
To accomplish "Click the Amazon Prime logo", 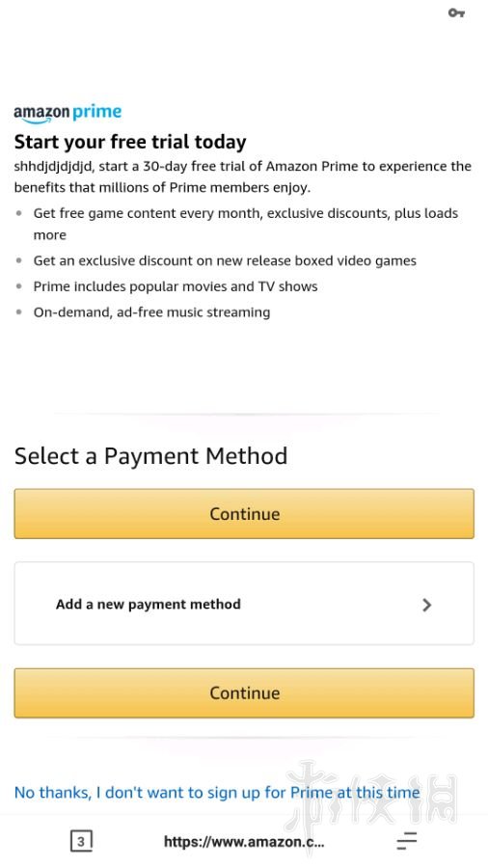I will [68, 113].
